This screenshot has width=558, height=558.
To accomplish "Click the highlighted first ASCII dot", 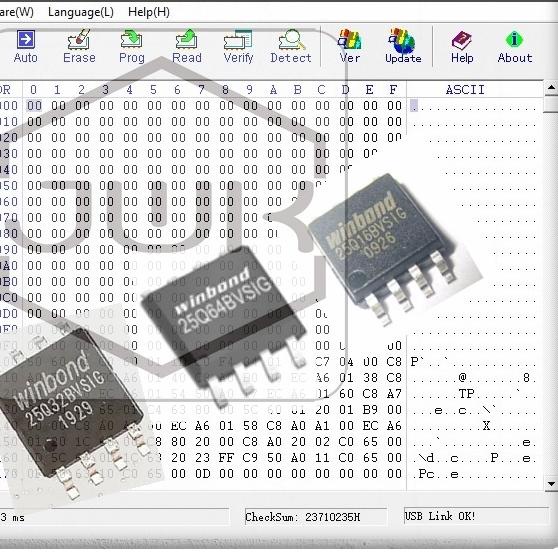I will click(414, 106).
